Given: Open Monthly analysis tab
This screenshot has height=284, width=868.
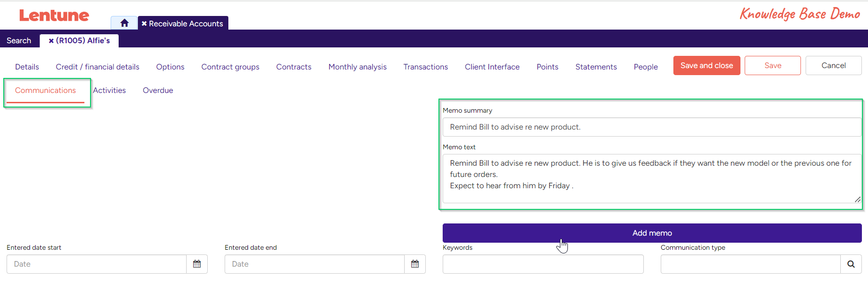Looking at the screenshot, I should 357,67.
